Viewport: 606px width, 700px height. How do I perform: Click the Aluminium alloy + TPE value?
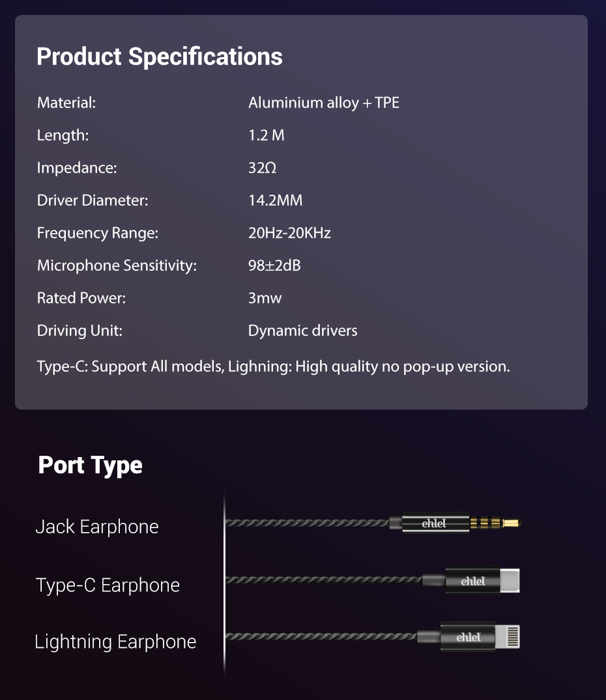(x=323, y=103)
